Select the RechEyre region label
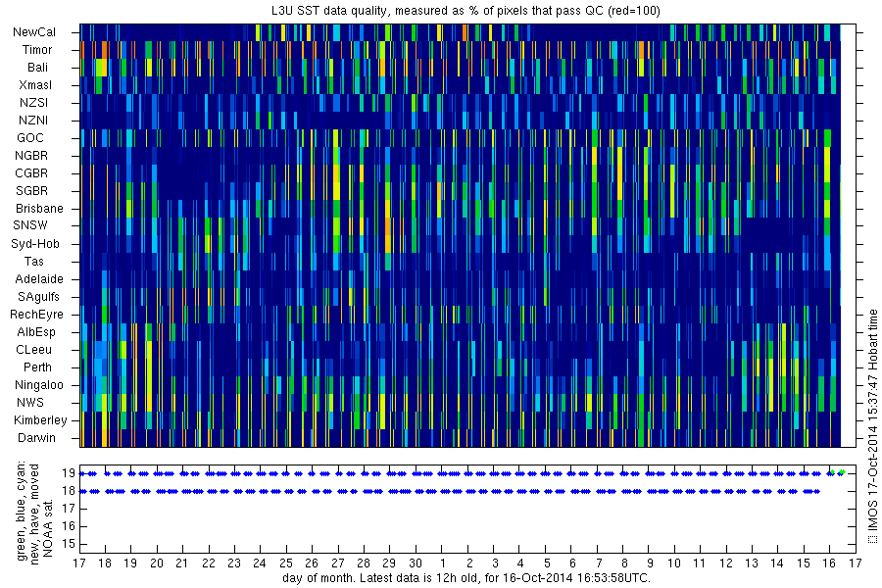 [36, 314]
